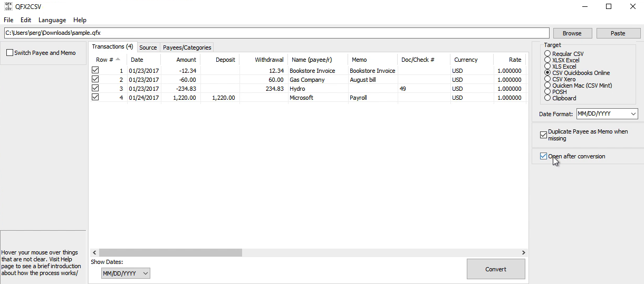Click the Name (payee/r) column header

pos(318,60)
